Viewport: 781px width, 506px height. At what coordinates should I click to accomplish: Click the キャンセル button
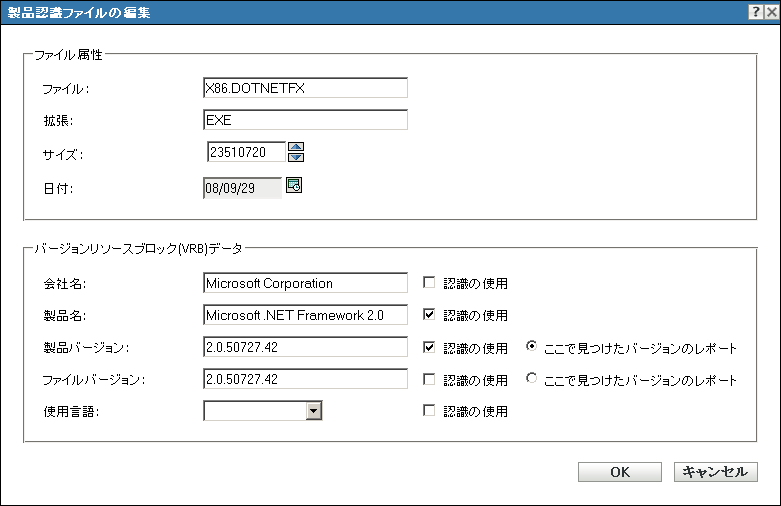tap(716, 473)
